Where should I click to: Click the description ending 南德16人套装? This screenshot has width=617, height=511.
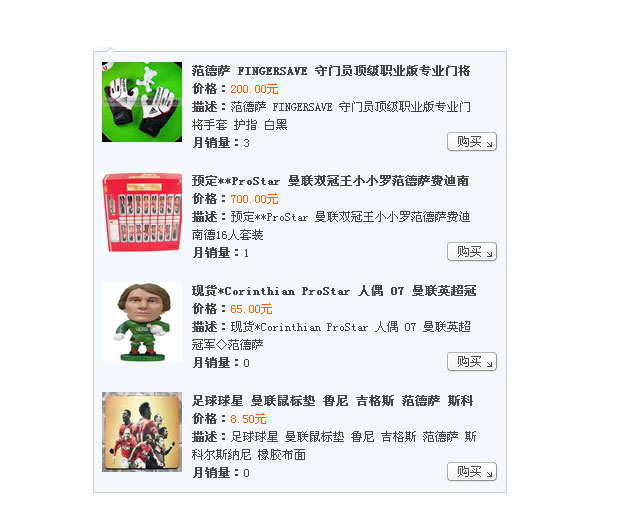click(331, 226)
